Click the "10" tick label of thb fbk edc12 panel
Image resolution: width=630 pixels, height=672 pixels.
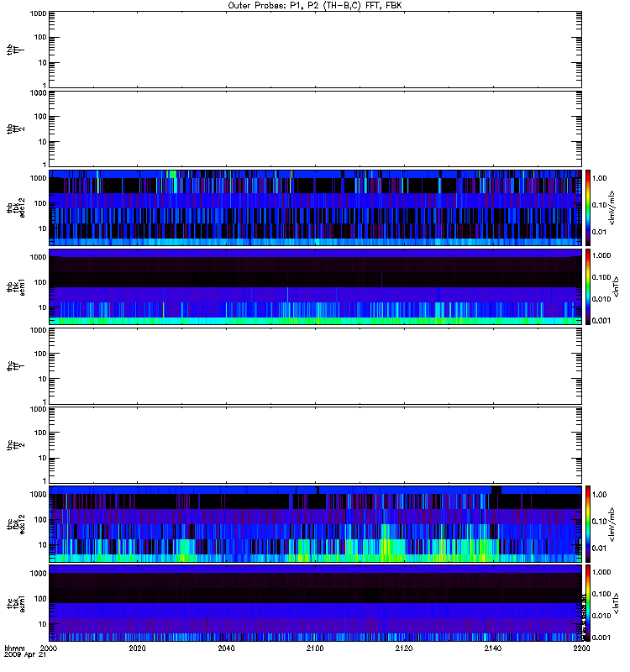pos(43,228)
